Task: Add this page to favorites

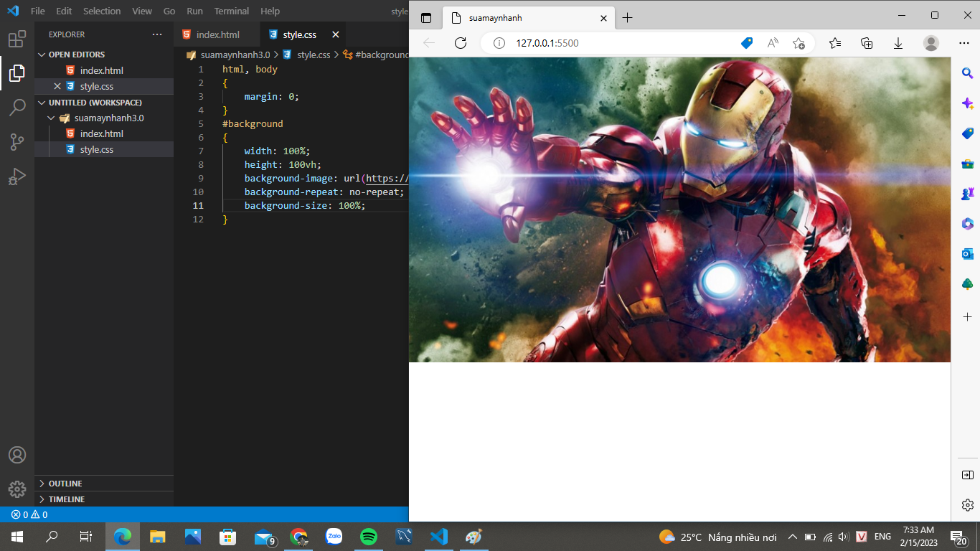Action: pos(798,43)
